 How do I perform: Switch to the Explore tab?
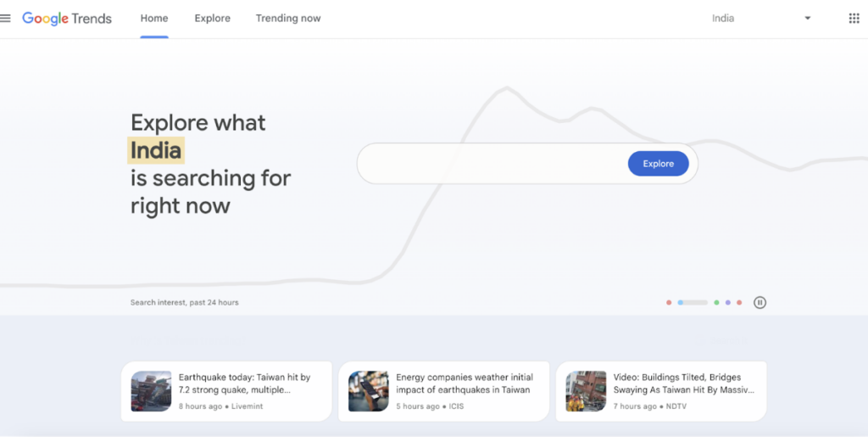pyautogui.click(x=212, y=19)
